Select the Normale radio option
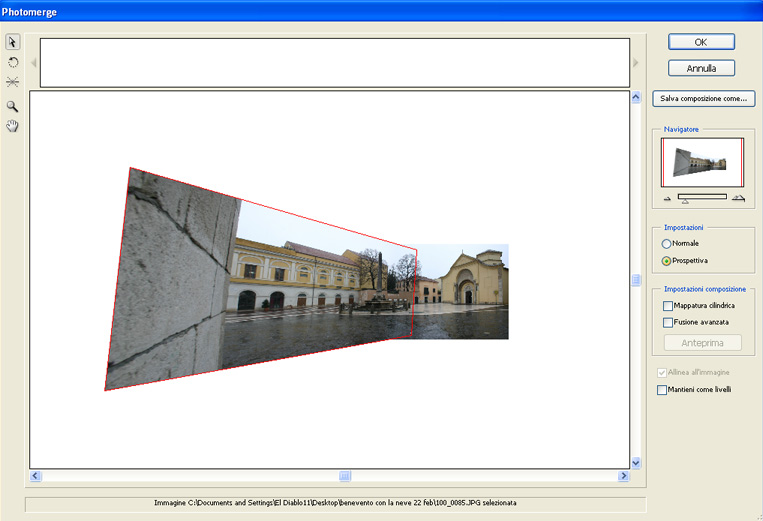The image size is (763, 521). [x=667, y=244]
